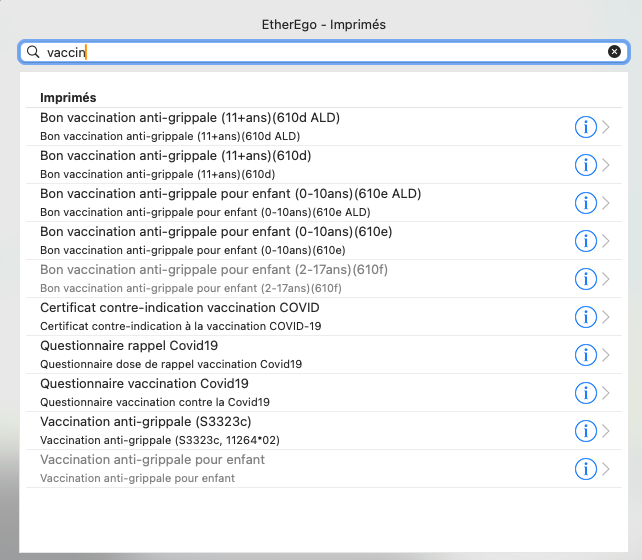
Task: Select Vaccination anti-grippale (S3323c) entry
Action: 323,431
